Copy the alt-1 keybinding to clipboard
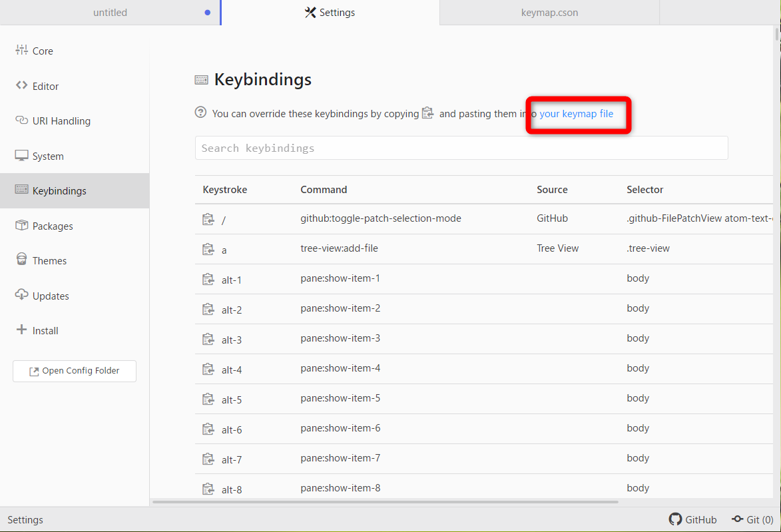781x532 pixels. 208,278
